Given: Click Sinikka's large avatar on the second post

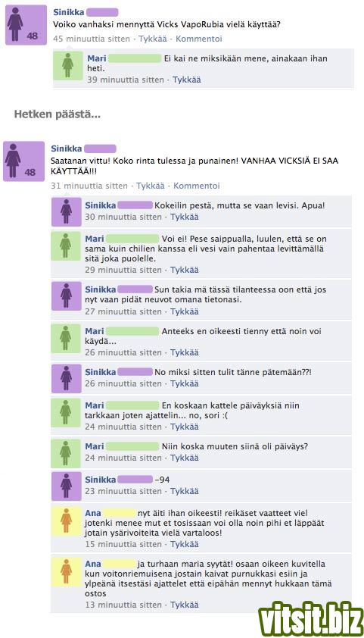Looking at the screenshot, I should pos(23,161).
